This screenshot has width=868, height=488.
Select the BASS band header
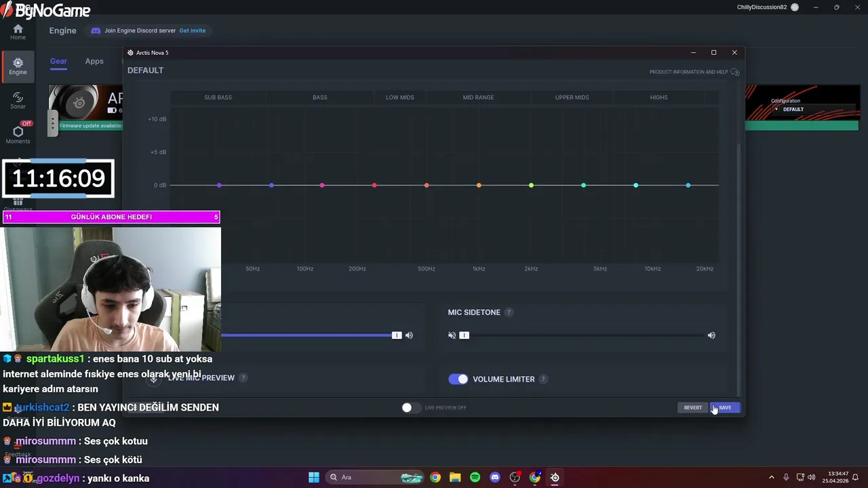(320, 98)
